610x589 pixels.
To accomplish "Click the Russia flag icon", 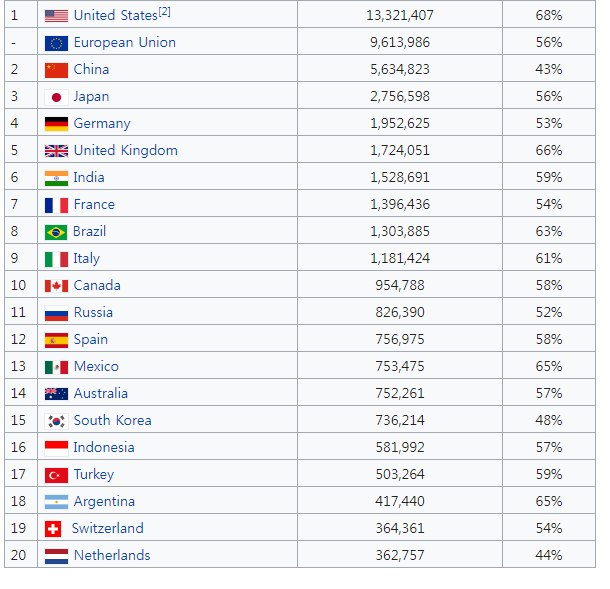I will pyautogui.click(x=56, y=313).
